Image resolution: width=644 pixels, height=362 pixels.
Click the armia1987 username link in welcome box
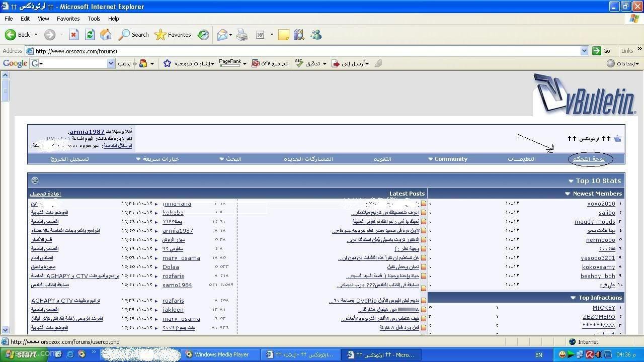coord(87,132)
